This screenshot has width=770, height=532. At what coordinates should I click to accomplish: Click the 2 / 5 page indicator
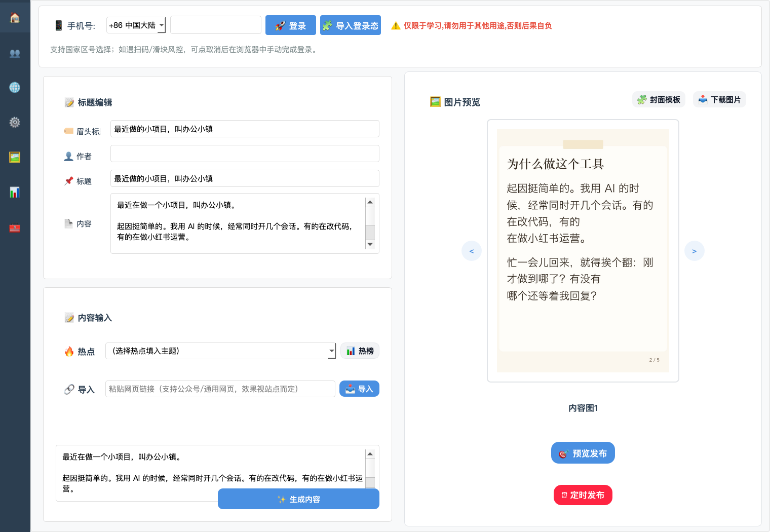[x=654, y=360]
